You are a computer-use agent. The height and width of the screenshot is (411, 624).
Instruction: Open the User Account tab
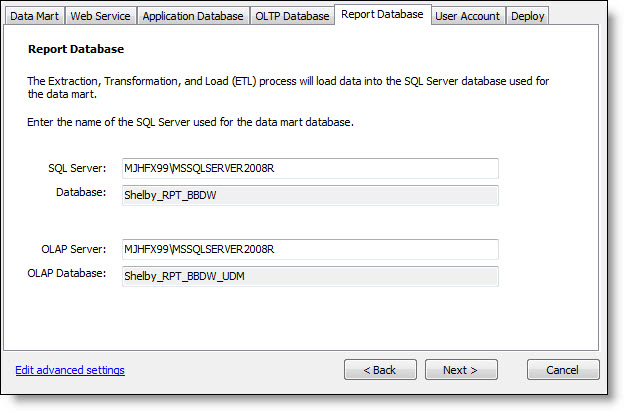[x=468, y=16]
